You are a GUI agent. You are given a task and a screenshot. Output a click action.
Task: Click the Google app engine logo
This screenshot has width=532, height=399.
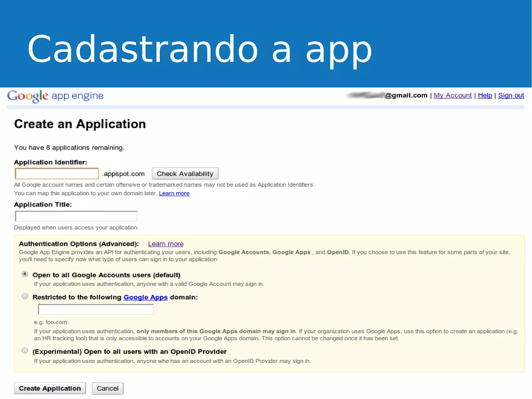coord(55,96)
